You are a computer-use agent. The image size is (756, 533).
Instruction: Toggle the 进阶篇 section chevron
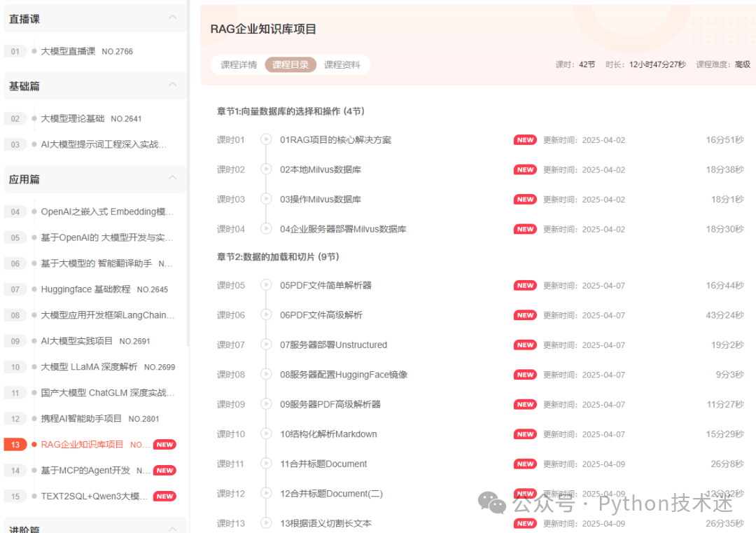click(x=172, y=529)
